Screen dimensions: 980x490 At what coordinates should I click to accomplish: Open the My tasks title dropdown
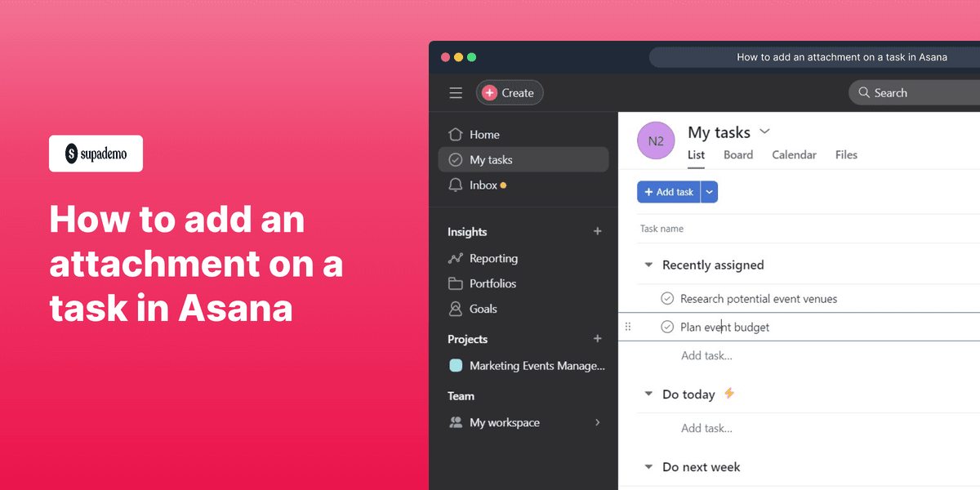coord(764,131)
